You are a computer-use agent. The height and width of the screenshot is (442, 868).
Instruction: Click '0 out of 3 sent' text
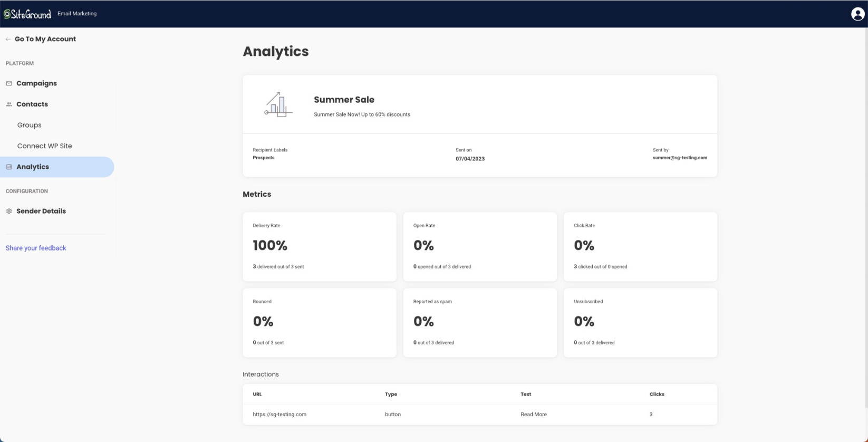tap(268, 343)
